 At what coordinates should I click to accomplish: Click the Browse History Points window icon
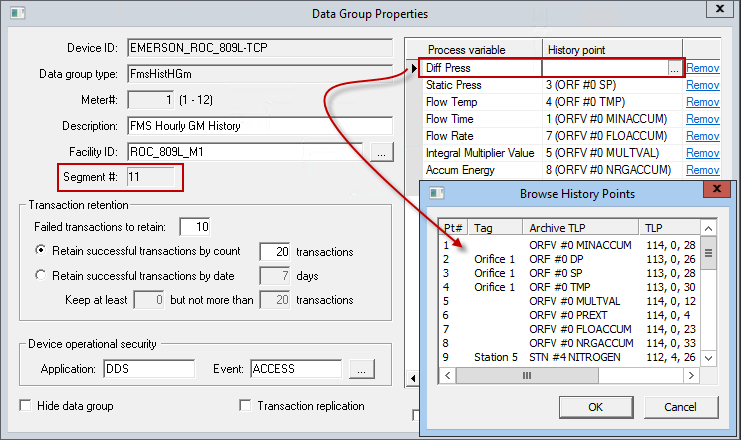[436, 193]
